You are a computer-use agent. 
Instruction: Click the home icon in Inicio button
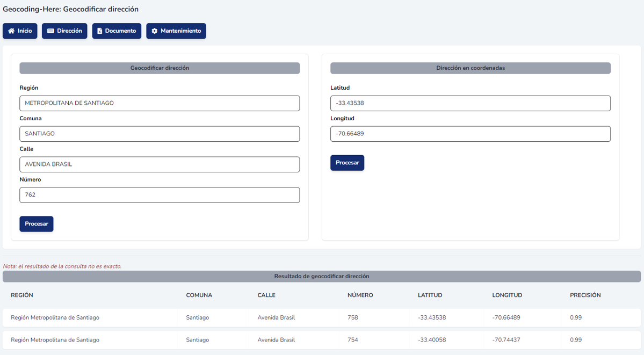point(11,31)
